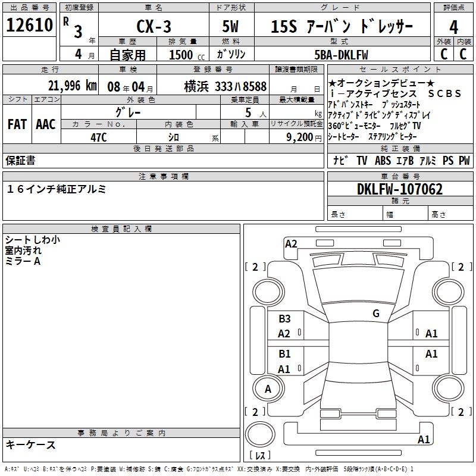Click inspector note 室内汚れ
Viewport: 476px width, 476px height.
[x=23, y=250]
